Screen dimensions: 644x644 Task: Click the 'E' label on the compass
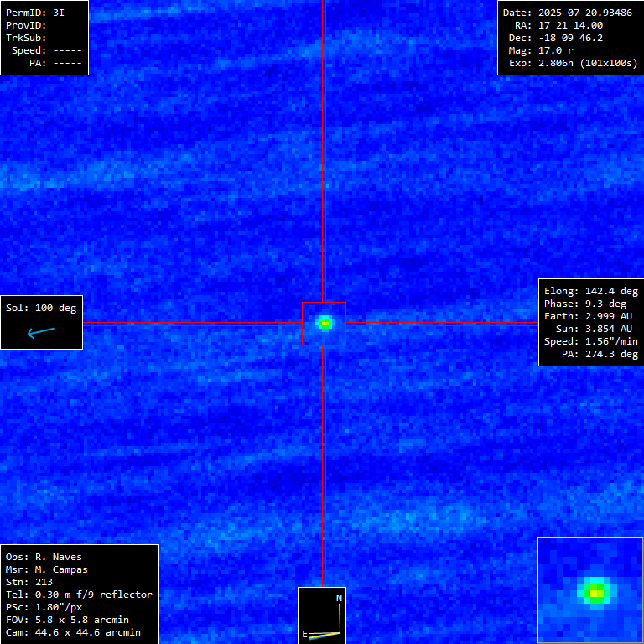(304, 634)
